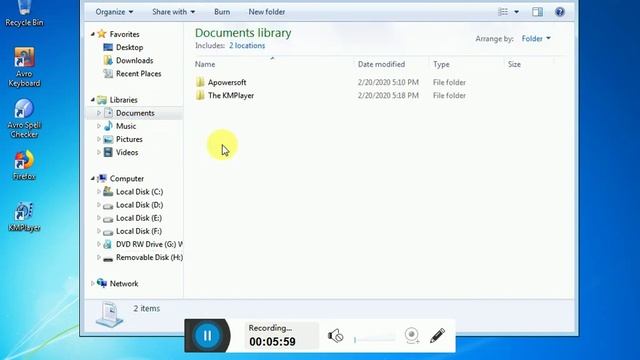The width and height of the screenshot is (640, 360).
Task: Open the Recycle Bin desktop icon
Action: pos(24,14)
